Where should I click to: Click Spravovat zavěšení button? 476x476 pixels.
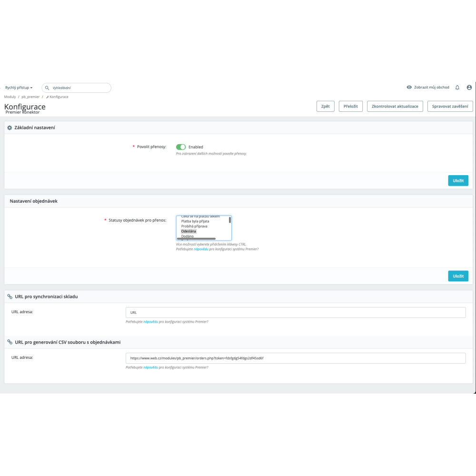point(450,106)
